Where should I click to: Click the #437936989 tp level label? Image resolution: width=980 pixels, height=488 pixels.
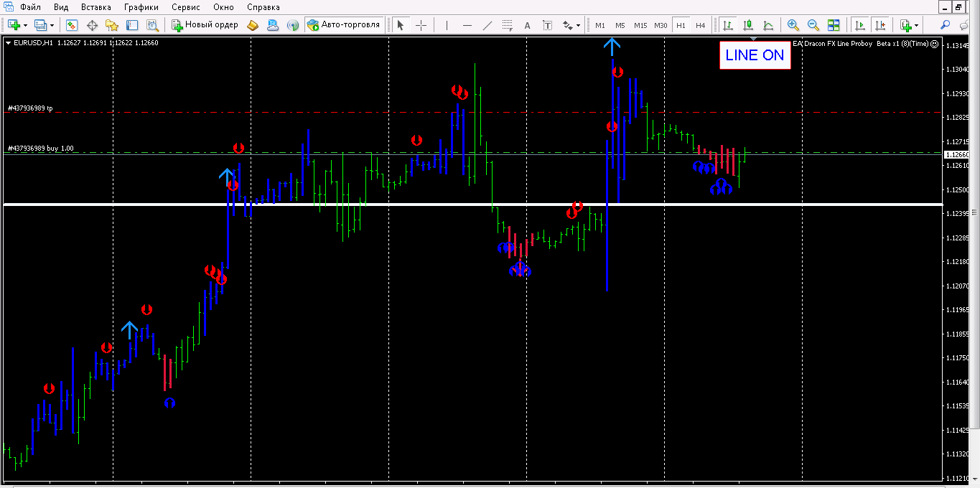(x=30, y=108)
